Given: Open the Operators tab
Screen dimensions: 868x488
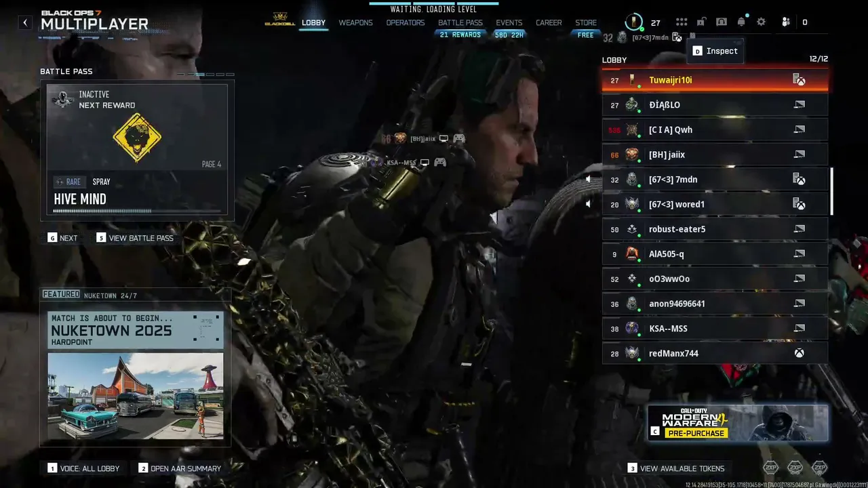Looking at the screenshot, I should pyautogui.click(x=406, y=22).
